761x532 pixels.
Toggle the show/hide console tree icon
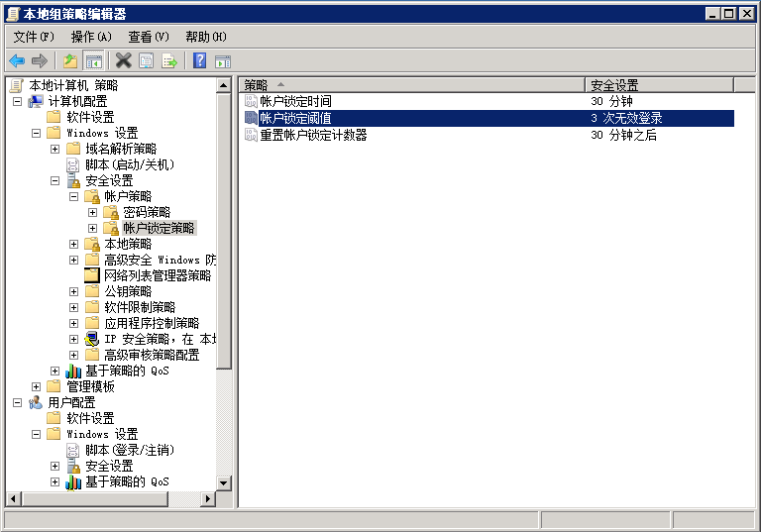93,60
